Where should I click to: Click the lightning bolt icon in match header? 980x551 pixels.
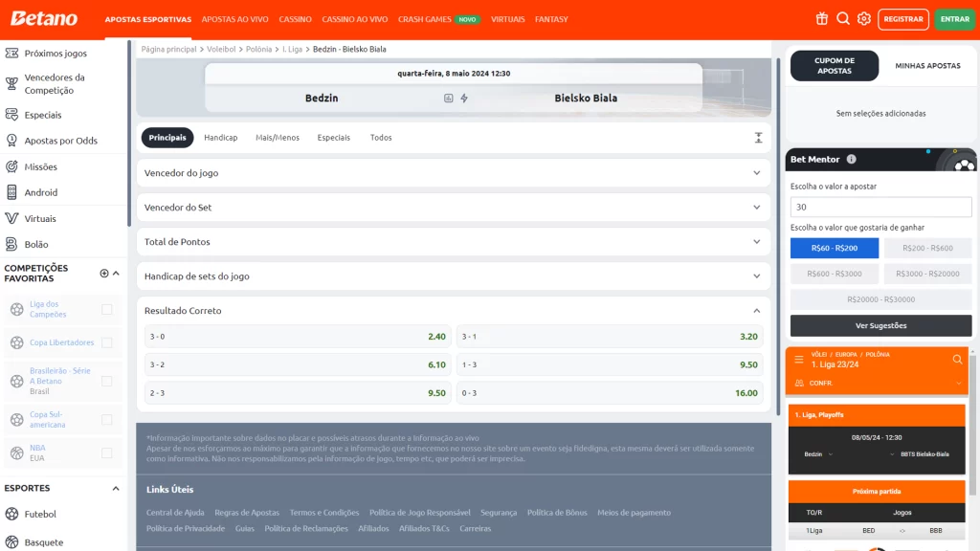tap(464, 99)
